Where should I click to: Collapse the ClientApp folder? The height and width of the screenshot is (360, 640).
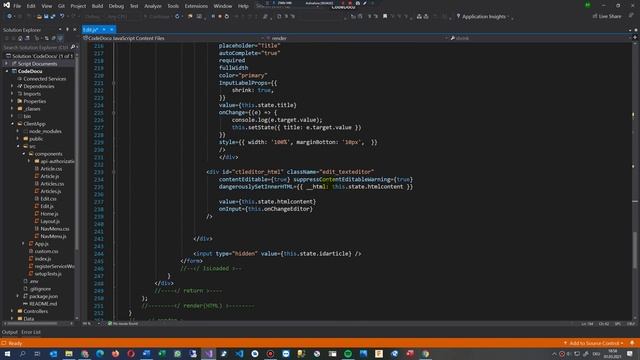(12, 124)
